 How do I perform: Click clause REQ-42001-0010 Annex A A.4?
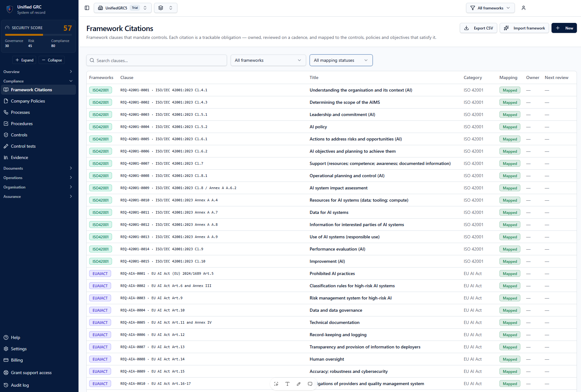pyautogui.click(x=169, y=200)
